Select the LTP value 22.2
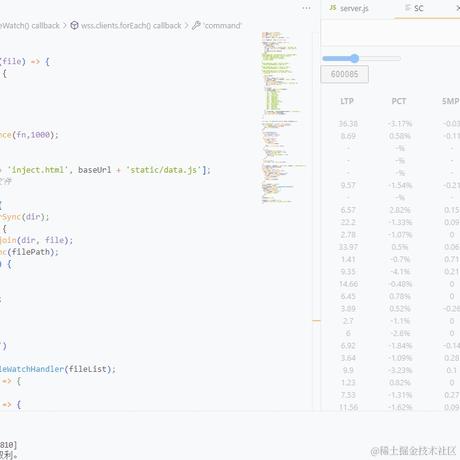The height and width of the screenshot is (460, 460). click(x=348, y=222)
